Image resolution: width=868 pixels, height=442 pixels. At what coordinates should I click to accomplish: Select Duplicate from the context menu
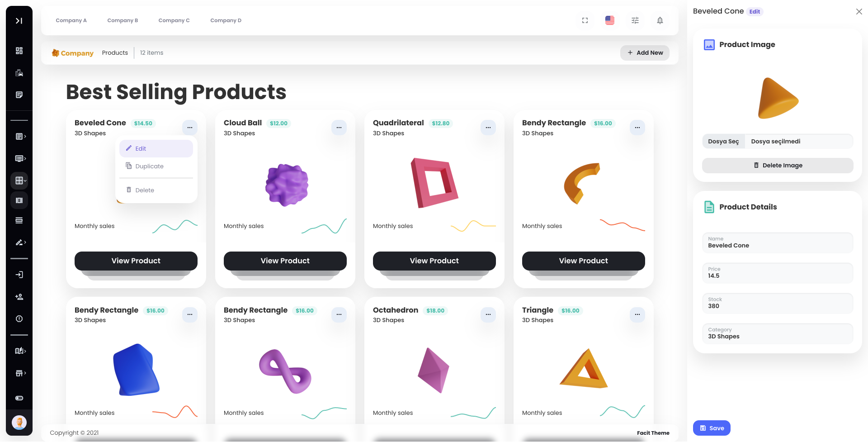click(150, 166)
